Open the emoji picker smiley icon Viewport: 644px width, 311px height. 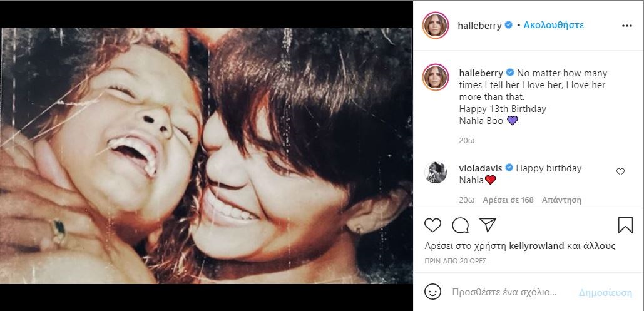tap(432, 292)
